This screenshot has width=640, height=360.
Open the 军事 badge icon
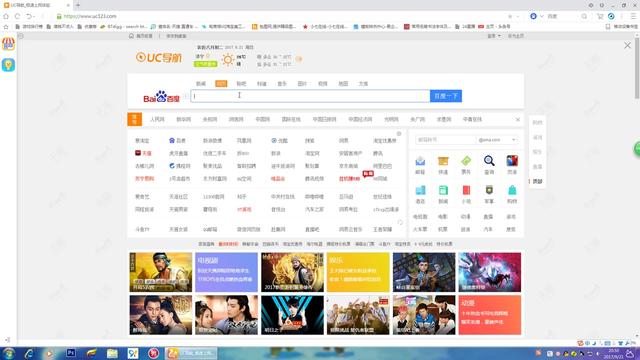(489, 190)
